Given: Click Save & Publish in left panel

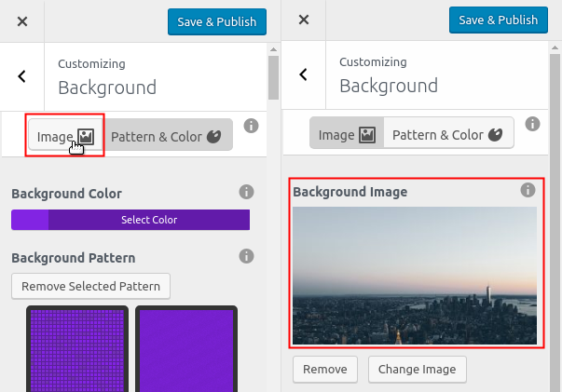Looking at the screenshot, I should coord(217,20).
